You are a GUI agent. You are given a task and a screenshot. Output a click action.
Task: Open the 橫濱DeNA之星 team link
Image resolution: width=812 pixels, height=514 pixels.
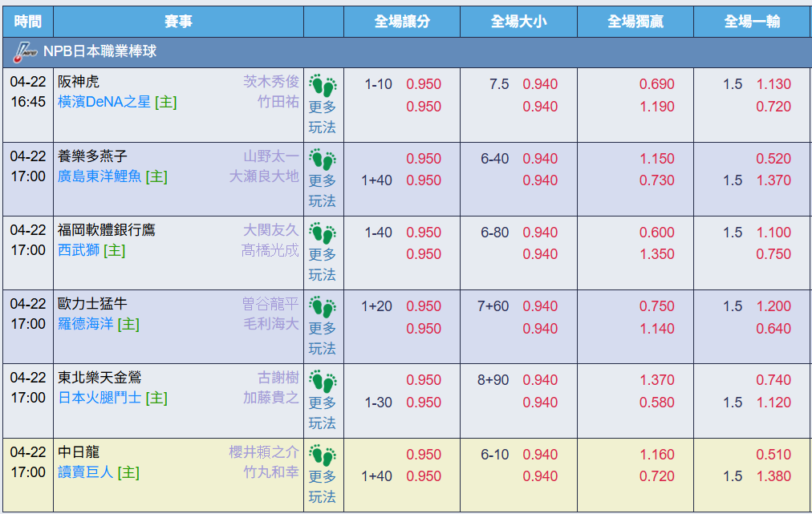(104, 102)
